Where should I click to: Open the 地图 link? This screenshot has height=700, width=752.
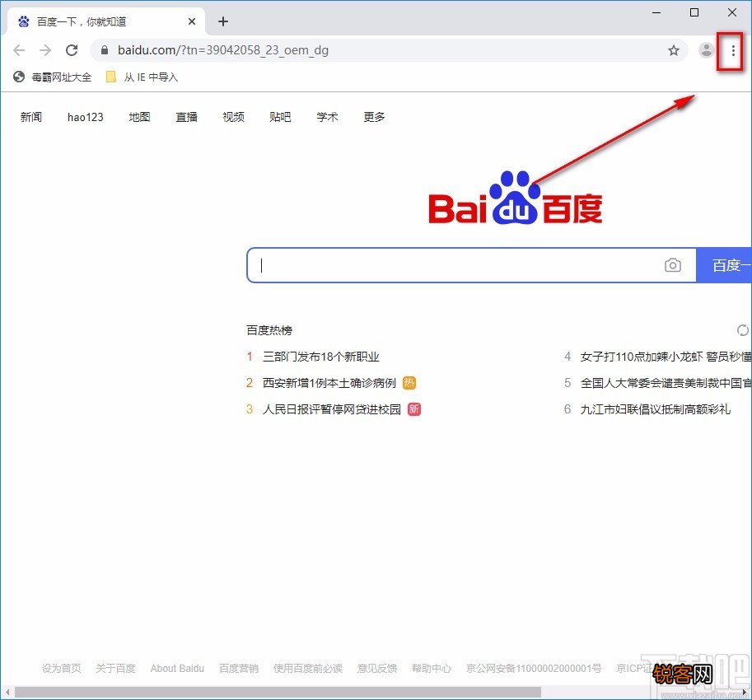point(139,117)
